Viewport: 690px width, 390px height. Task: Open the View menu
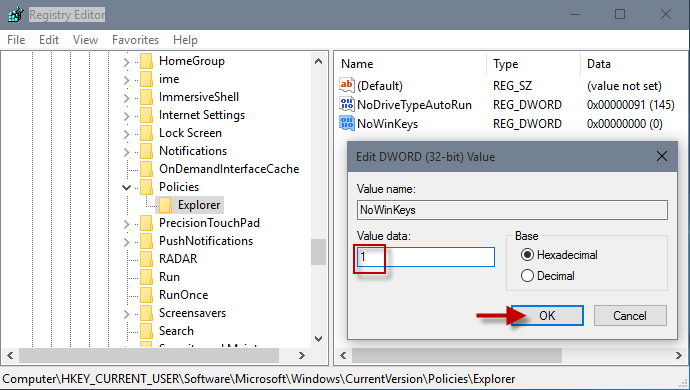[85, 40]
